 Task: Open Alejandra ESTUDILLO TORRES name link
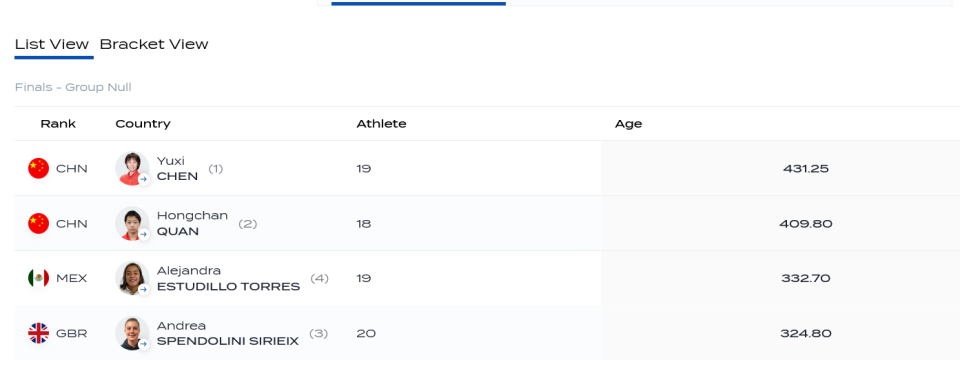coord(228,278)
